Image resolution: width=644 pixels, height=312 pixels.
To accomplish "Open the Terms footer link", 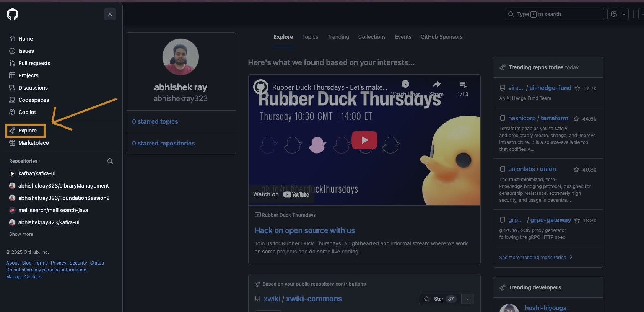I will (41, 263).
